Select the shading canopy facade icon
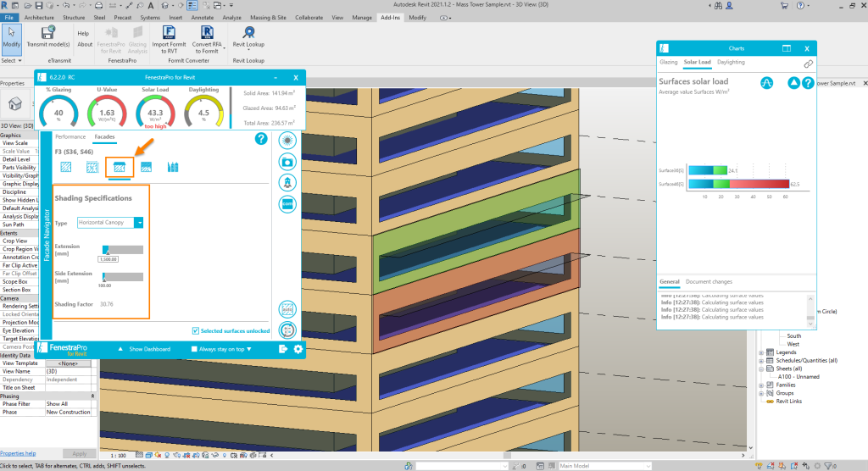Screen dimensions: 868x471 pos(119,167)
